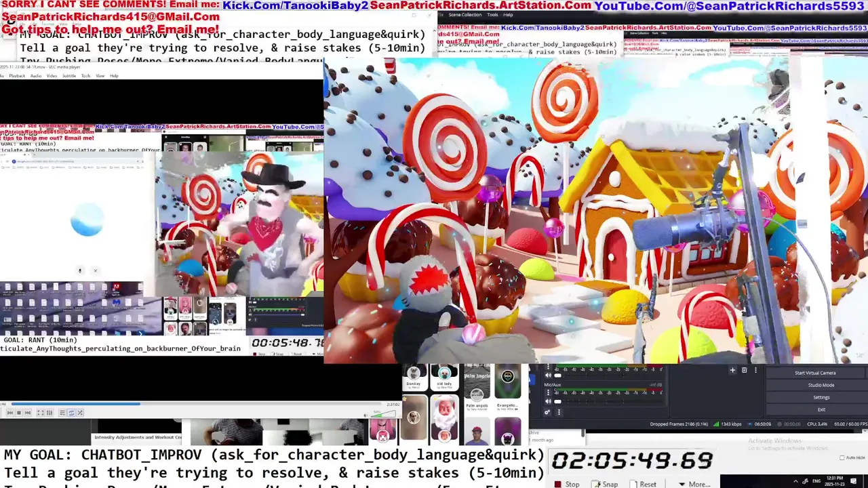
Task: Click ENG language indicator in taskbar
Action: coord(816,481)
